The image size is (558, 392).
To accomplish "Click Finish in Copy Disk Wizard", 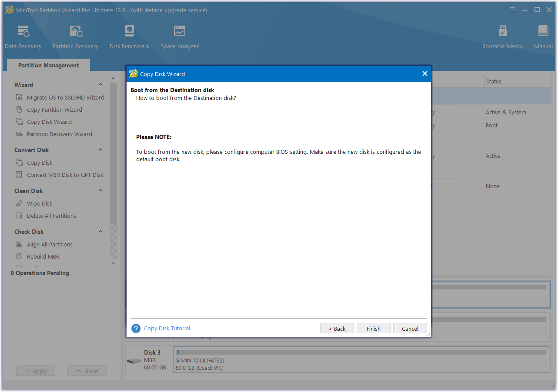I will coord(374,329).
